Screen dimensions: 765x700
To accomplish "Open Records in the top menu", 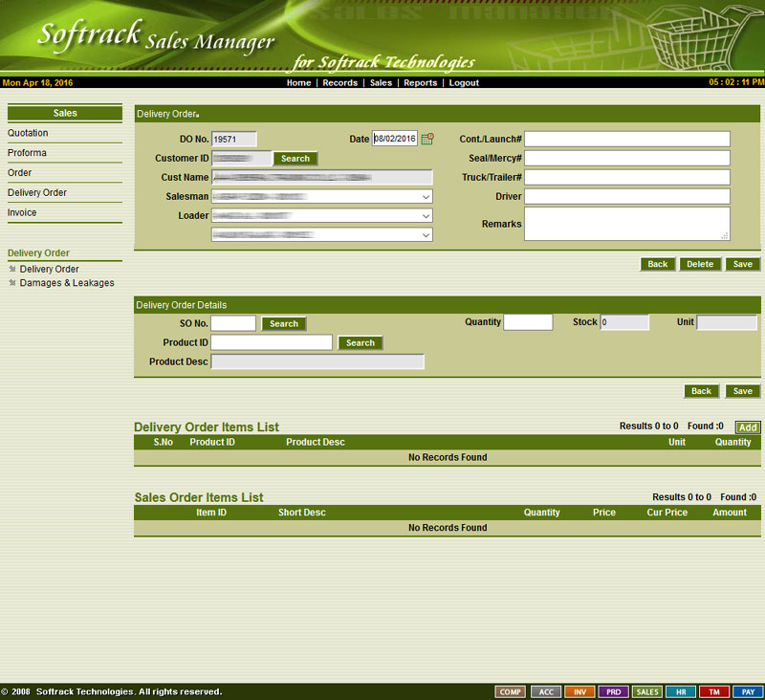I will [x=339, y=83].
